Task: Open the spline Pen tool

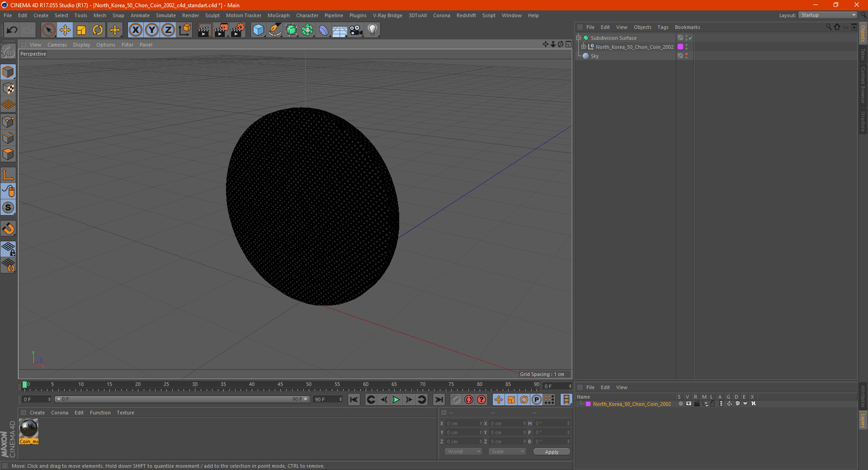Action: coord(275,30)
